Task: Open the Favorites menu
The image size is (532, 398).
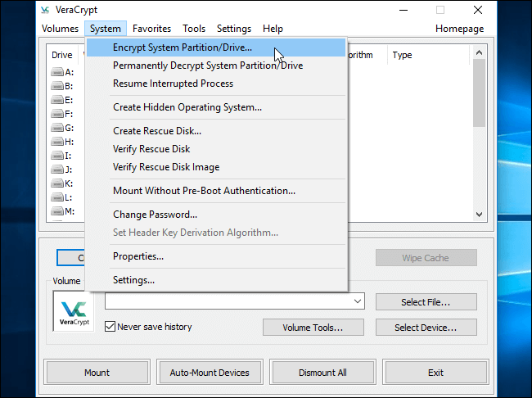Action: coord(151,29)
